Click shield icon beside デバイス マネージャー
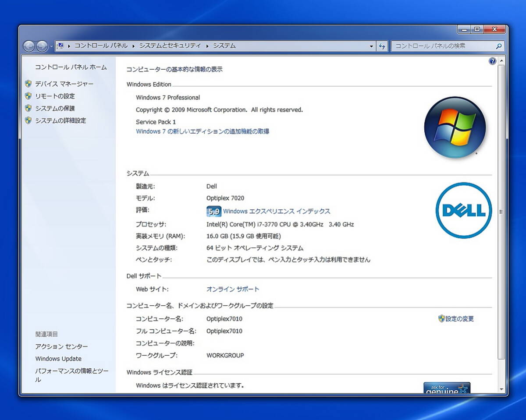This screenshot has height=420, width=526. pyautogui.click(x=28, y=84)
